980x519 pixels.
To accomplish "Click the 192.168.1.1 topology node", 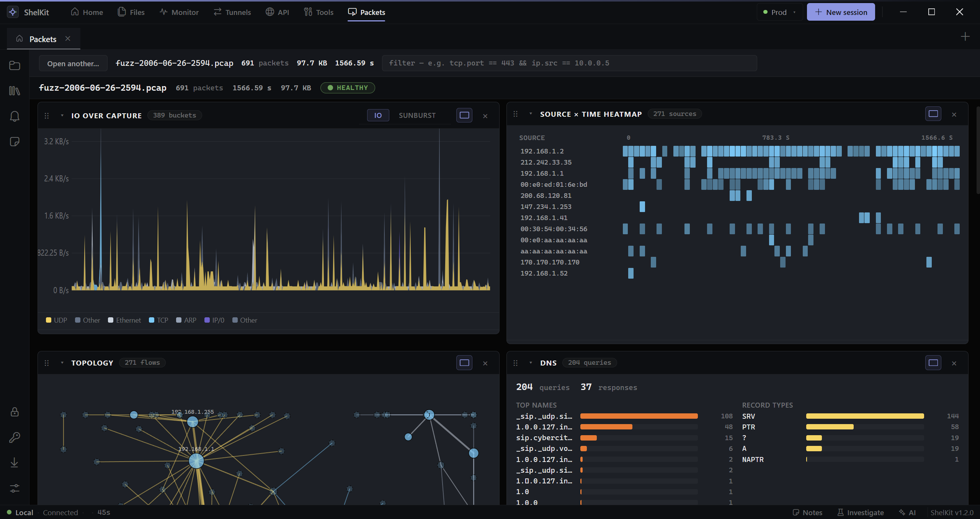I will [x=196, y=461].
